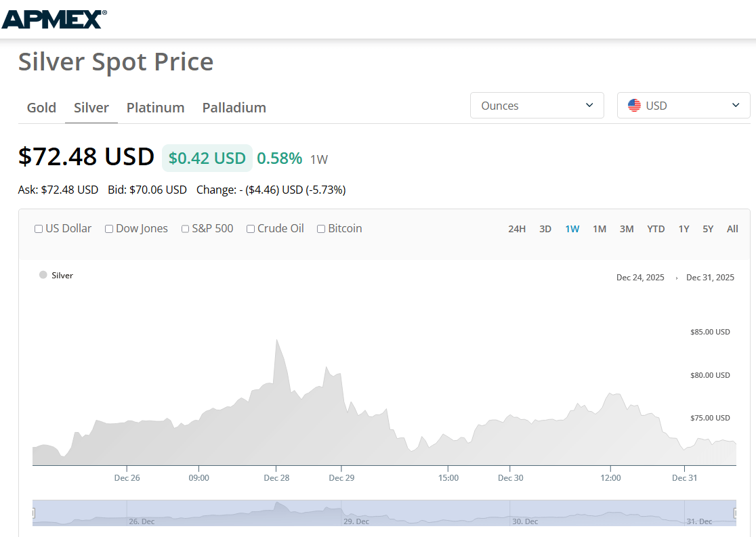Show the 1M chart range

point(600,229)
